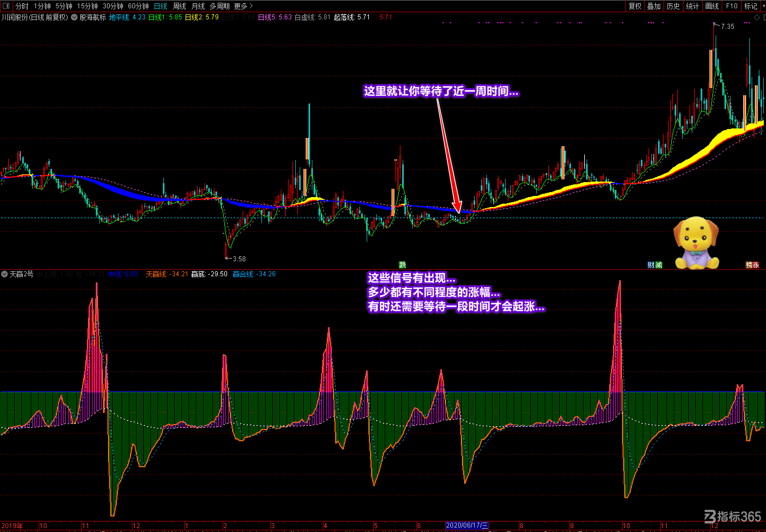Screen dimensions: 766x532
Task: Click the 赢合线: -34.26 value
Action: [254, 274]
